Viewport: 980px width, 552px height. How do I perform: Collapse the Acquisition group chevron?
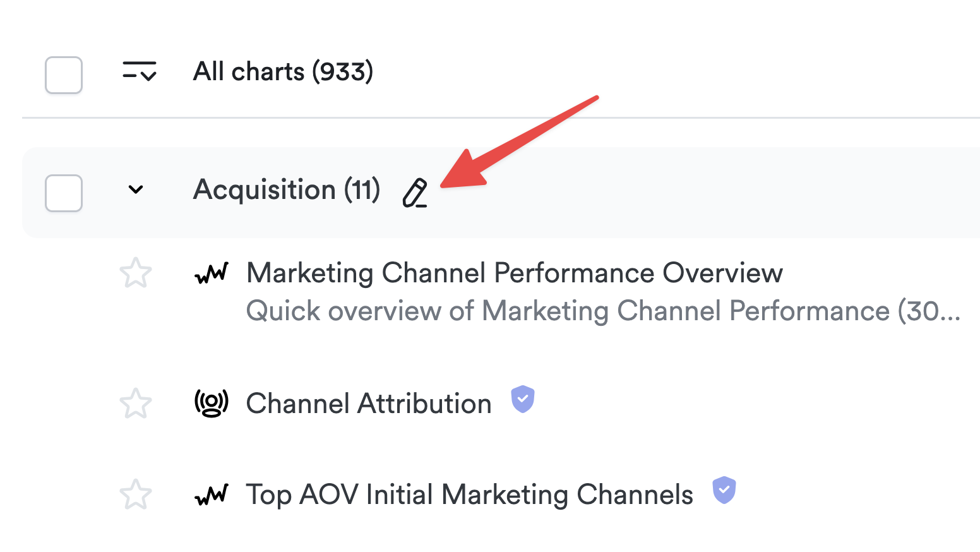tap(136, 189)
